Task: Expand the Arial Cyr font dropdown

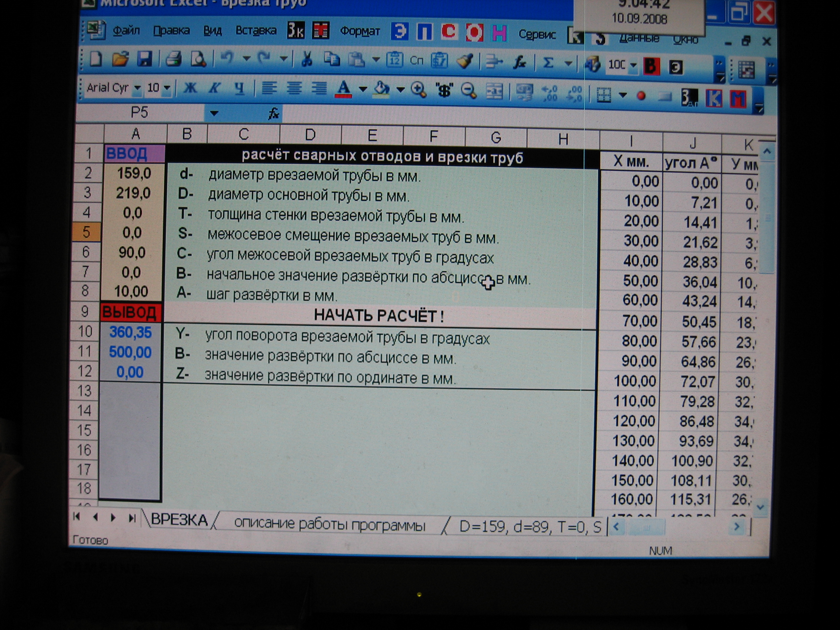Action: tap(137, 88)
